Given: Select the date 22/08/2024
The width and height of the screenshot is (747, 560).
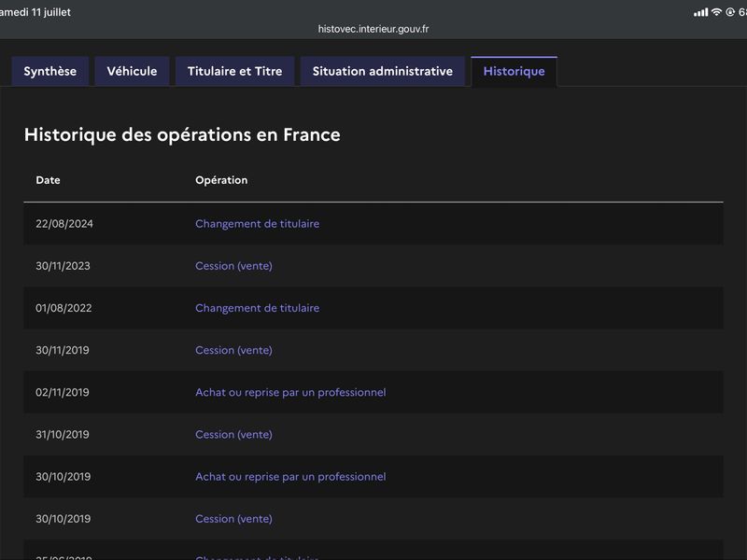Looking at the screenshot, I should coord(64,224).
